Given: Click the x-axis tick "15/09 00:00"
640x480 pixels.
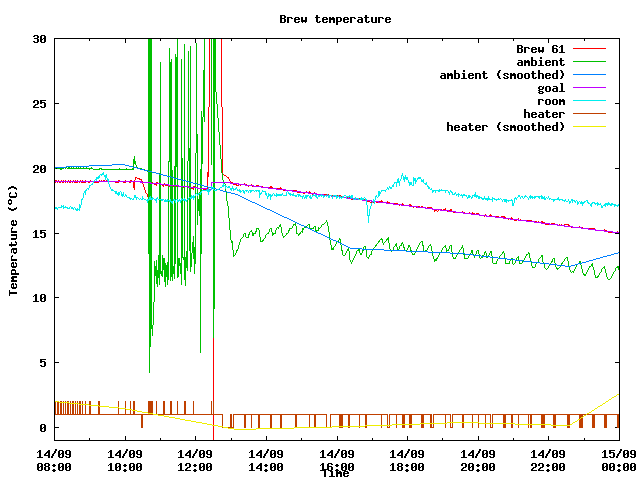Looking at the screenshot, I should [x=619, y=460].
